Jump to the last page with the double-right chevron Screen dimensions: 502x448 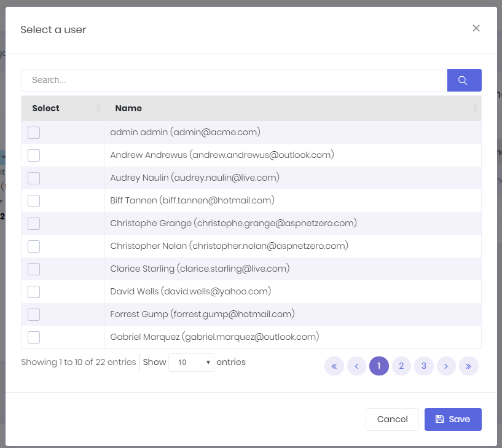(x=469, y=366)
